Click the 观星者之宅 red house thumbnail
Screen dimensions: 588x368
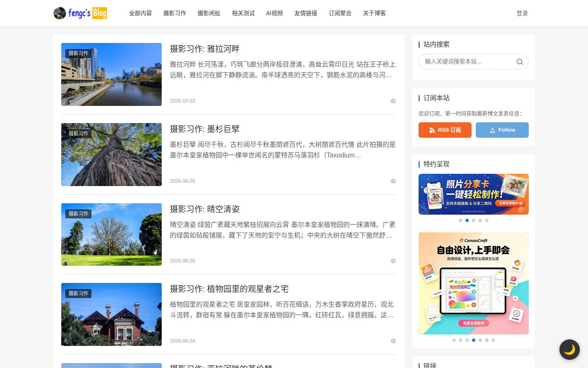(111, 314)
